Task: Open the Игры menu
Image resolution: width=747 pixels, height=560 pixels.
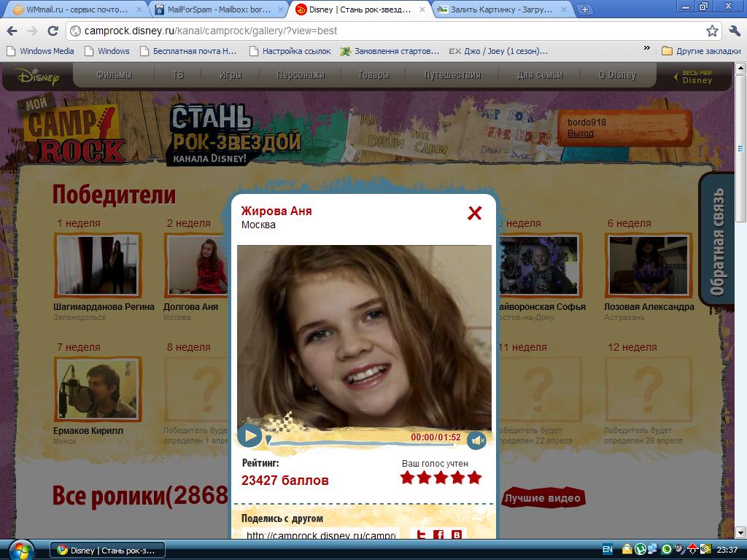Action: click(231, 75)
